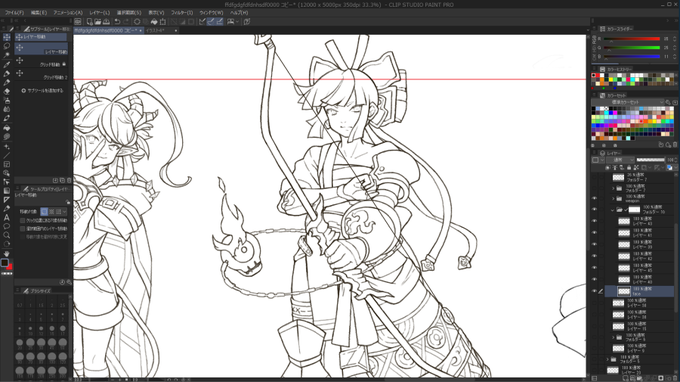Click the red sub drawing color swatch
This screenshot has width=680, height=382.
9,267
